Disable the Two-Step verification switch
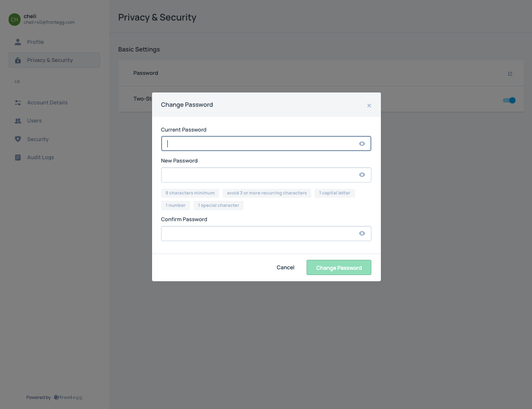The height and width of the screenshot is (409, 532). point(509,100)
